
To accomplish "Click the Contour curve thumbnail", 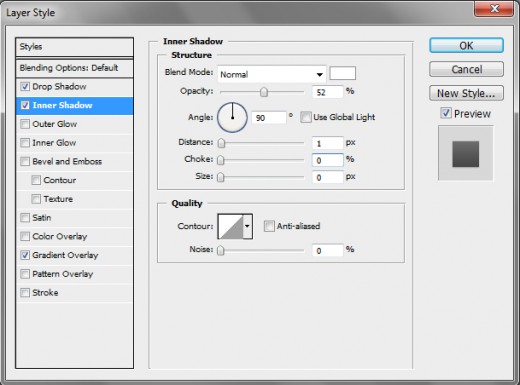I will click(x=230, y=226).
